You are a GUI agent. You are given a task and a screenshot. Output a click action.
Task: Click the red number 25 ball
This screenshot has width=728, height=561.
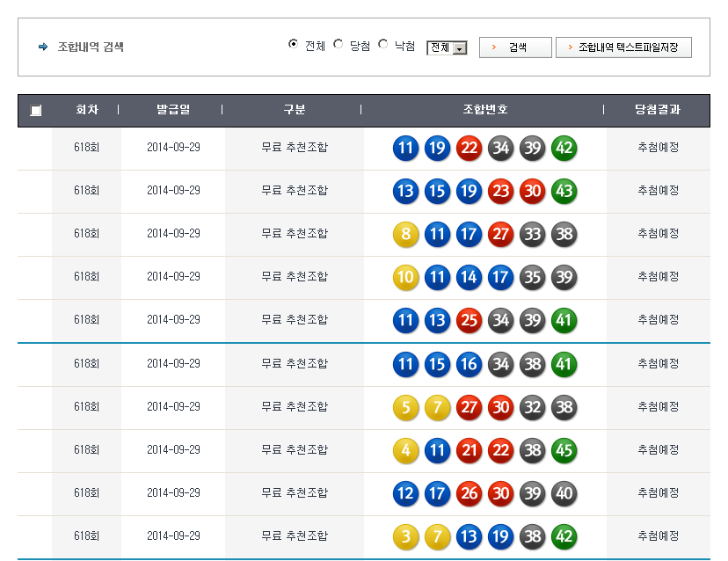(469, 320)
